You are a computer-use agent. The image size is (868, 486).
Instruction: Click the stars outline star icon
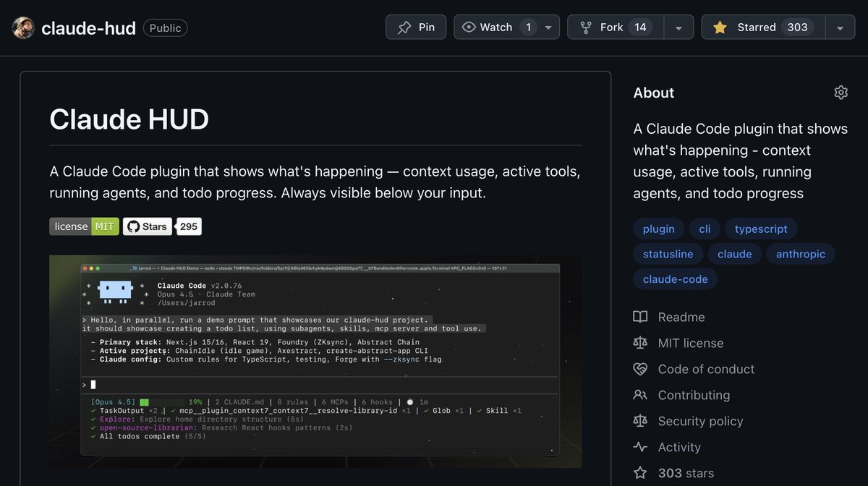pos(640,473)
